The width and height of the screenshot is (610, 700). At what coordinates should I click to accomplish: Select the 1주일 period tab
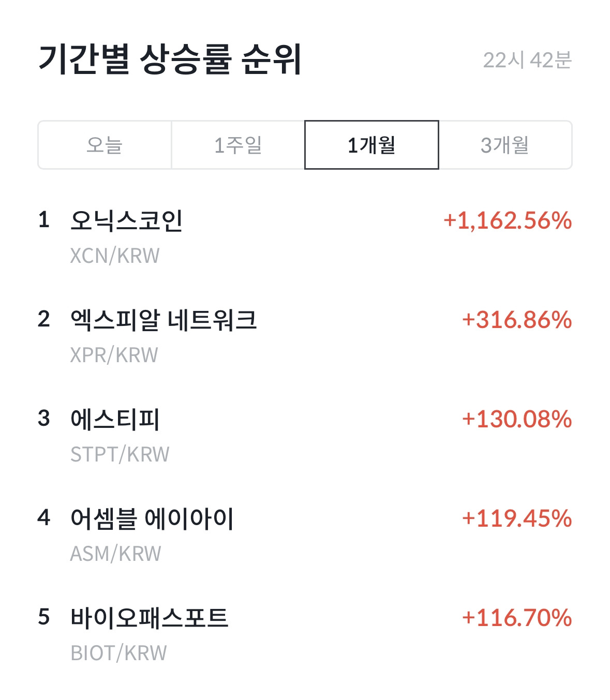238,145
